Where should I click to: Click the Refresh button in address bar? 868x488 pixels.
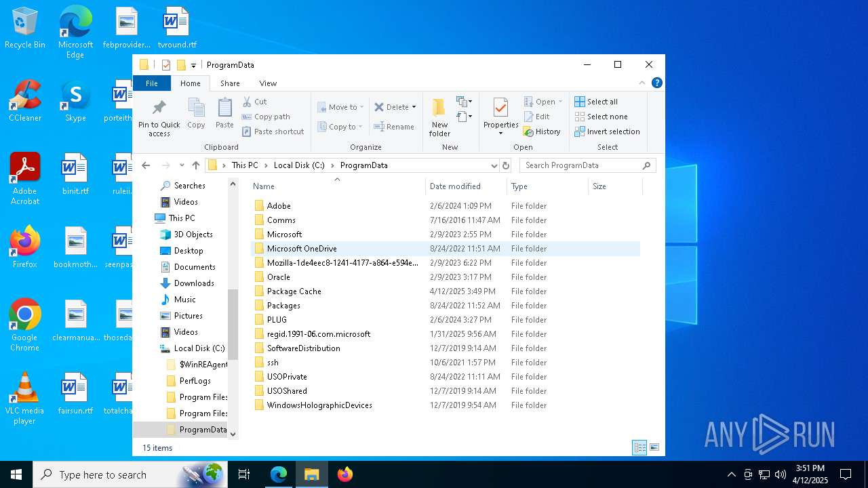click(505, 165)
